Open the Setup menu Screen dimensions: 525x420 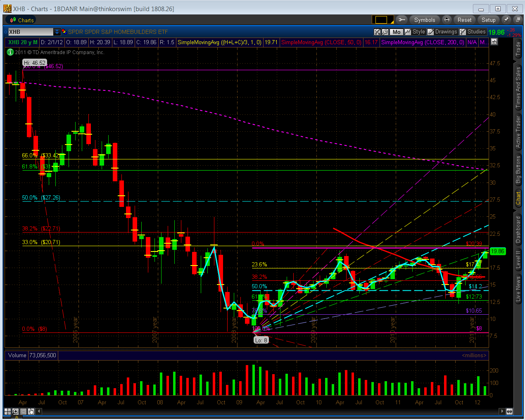coord(488,20)
